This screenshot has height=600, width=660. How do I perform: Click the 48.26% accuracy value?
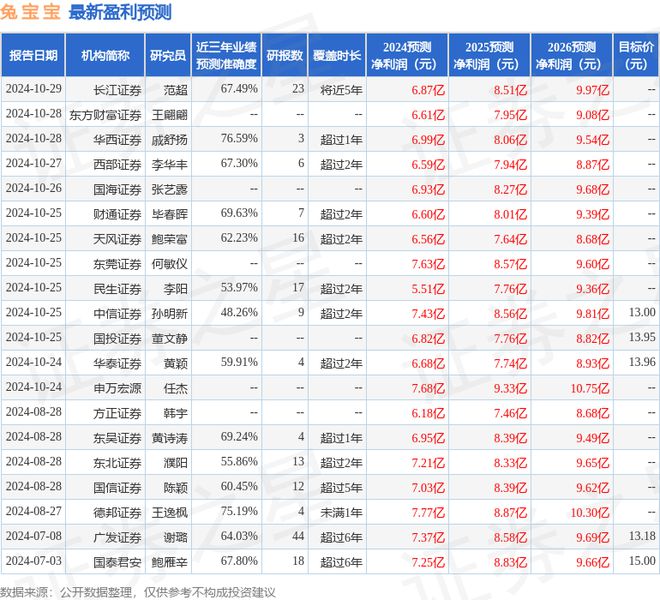tap(239, 312)
